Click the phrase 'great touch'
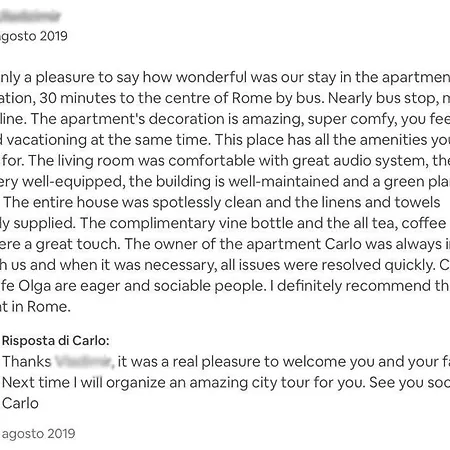450x450 pixels. (77, 244)
